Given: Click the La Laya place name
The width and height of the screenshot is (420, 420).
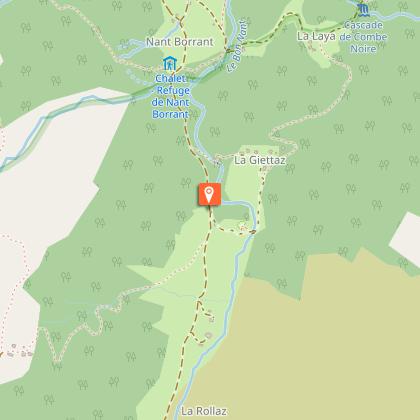Looking at the screenshot, I should (x=316, y=36).
